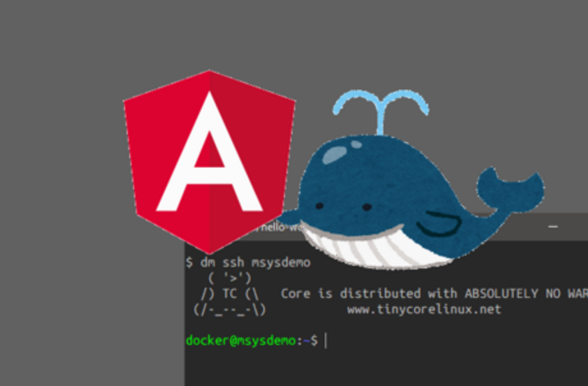
Task: Click the www.tinycorelinux.net text in terminal
Action: 424,310
